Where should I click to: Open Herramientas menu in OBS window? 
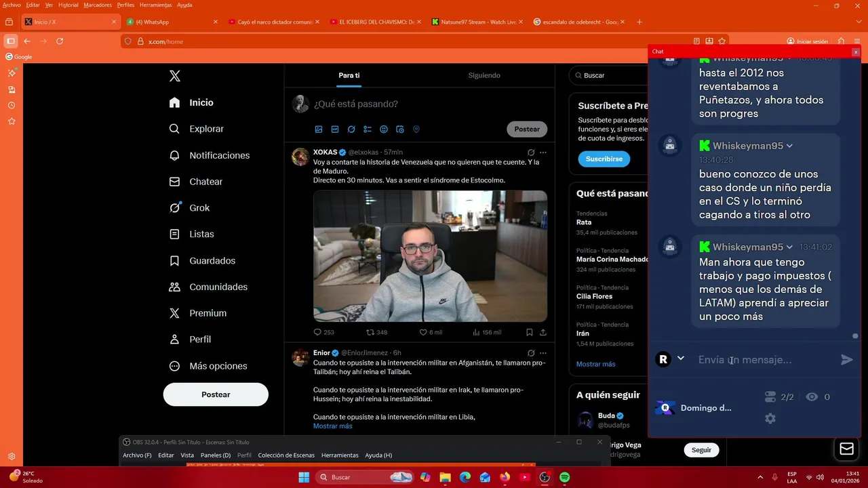[340, 455]
